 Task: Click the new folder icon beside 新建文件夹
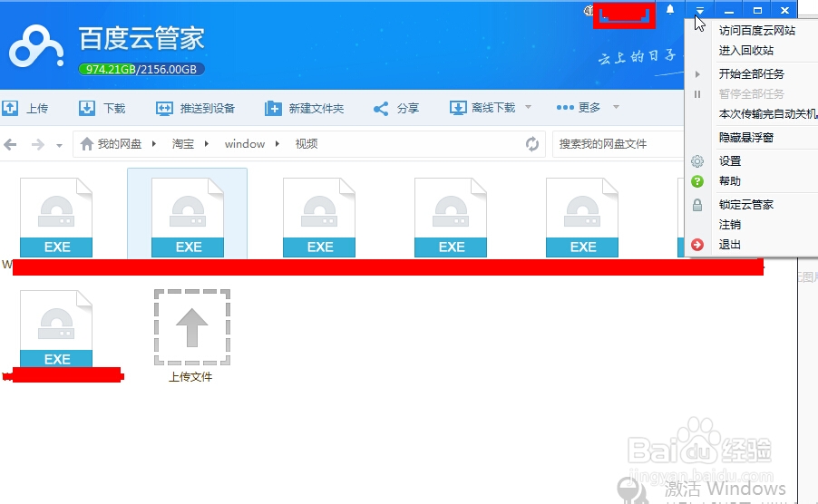[273, 108]
